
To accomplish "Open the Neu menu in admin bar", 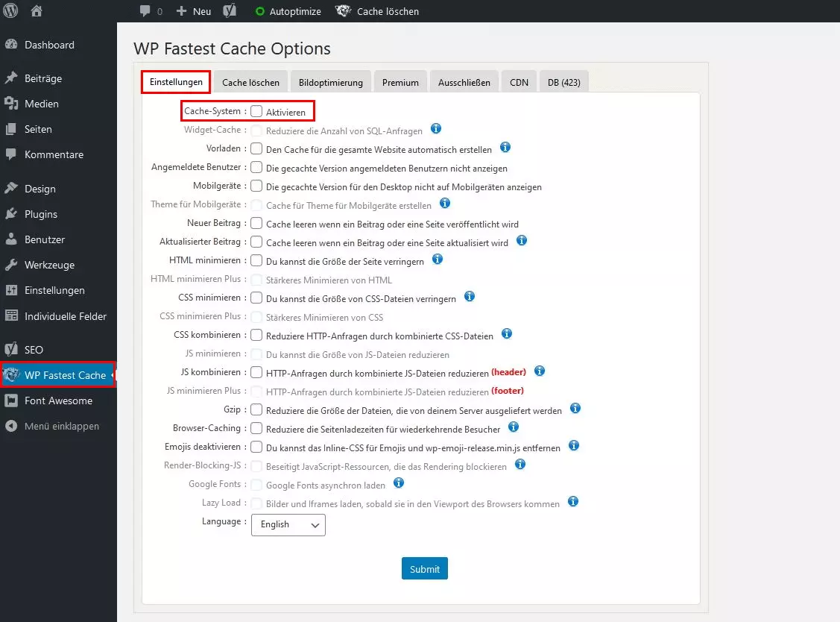I will click(202, 11).
